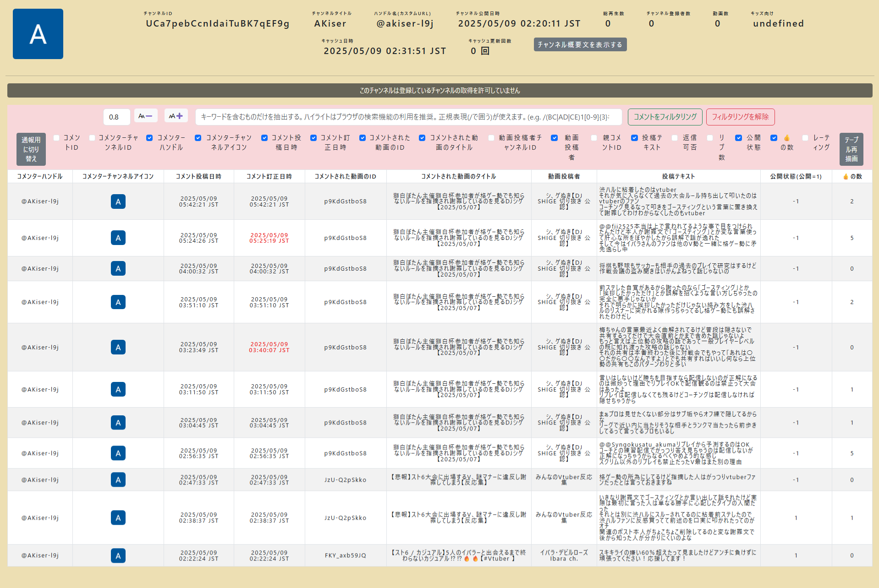Click commenter icon in the 03:51:10 row
Screen dimensions: 879x588
(x=118, y=302)
